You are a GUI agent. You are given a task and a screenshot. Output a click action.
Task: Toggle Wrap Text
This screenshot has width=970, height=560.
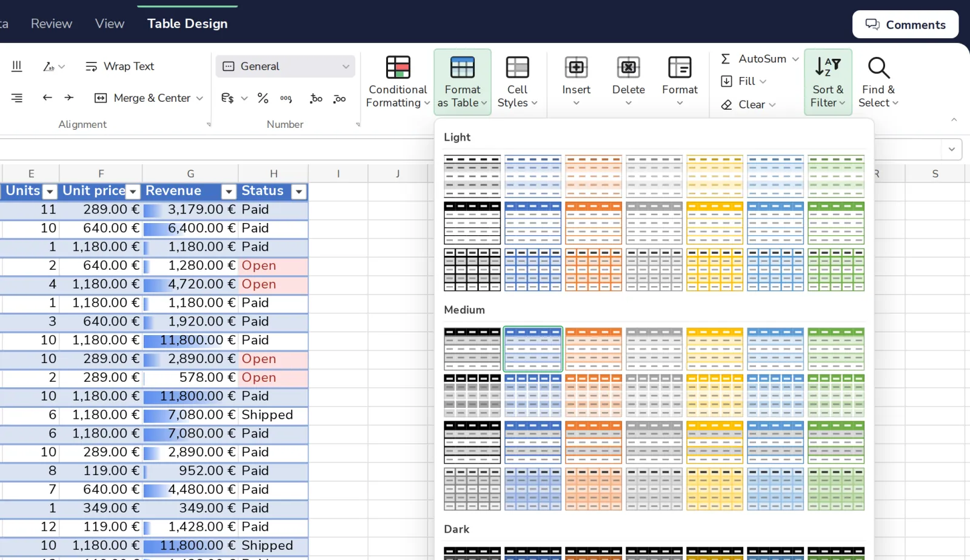(120, 66)
